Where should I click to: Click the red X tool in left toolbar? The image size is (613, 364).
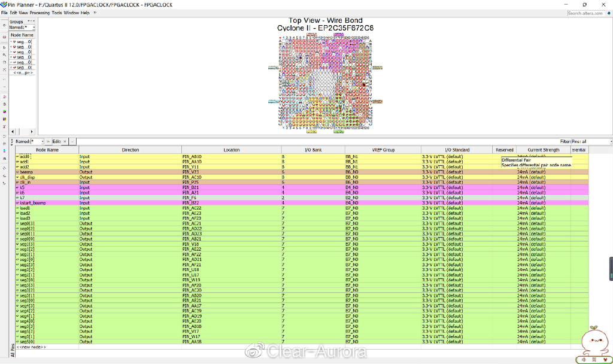point(4,70)
